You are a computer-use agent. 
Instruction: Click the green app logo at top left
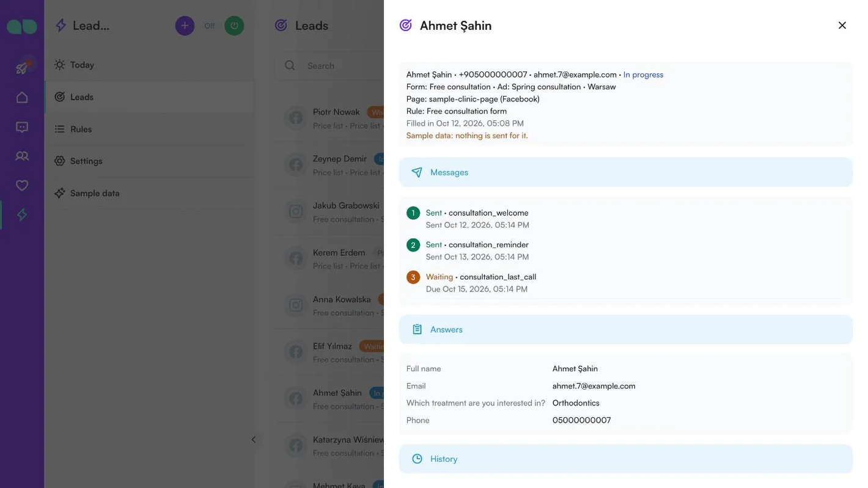(22, 26)
